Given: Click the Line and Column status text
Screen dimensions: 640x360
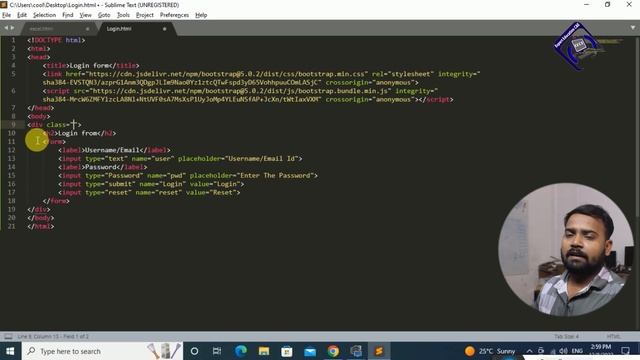Looking at the screenshot, I should [x=53, y=336].
